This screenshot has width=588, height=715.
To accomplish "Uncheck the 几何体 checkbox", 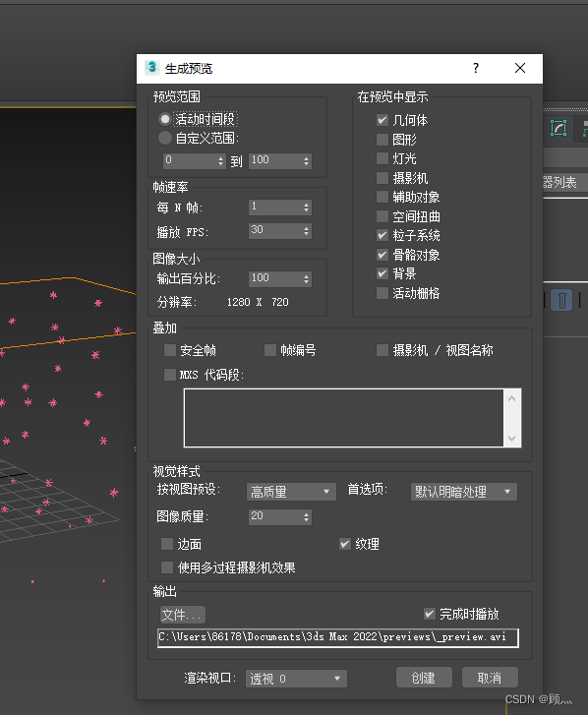I will point(382,120).
